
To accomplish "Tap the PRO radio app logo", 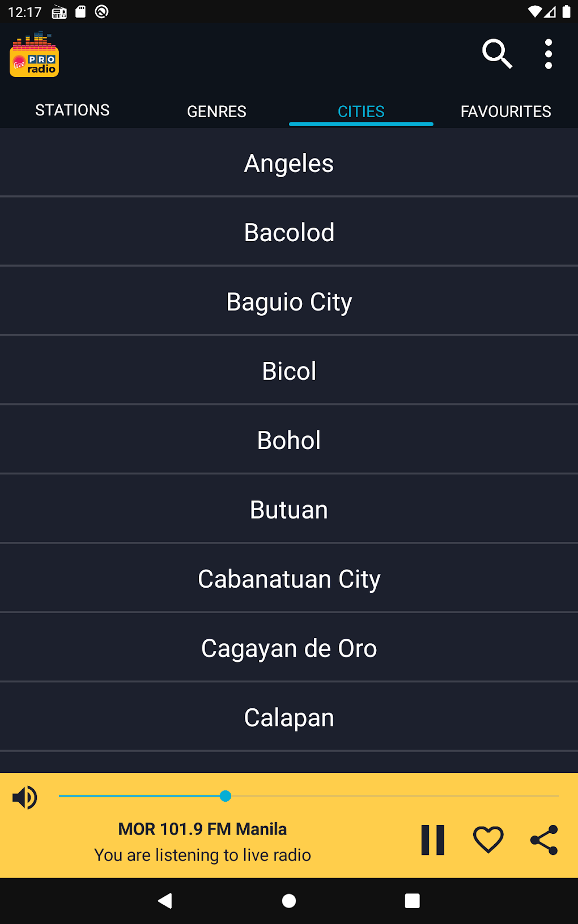I will tap(35, 55).
